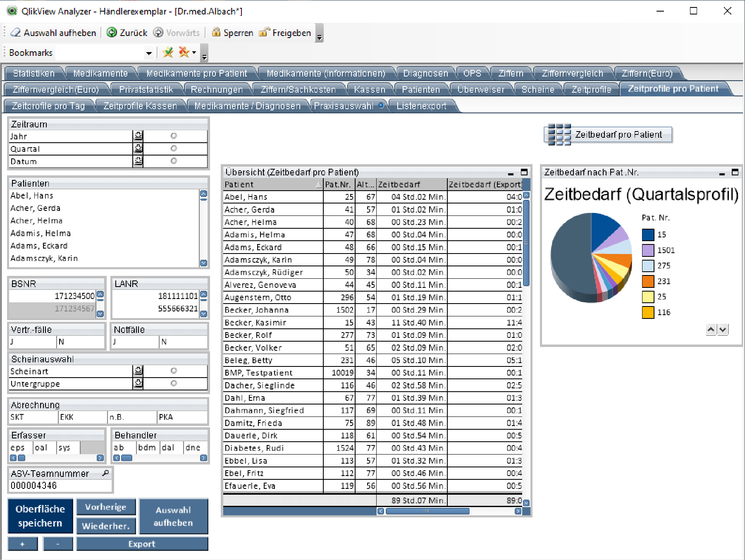The height and width of the screenshot is (560, 745).
Task: Expand the Untergruppe selection list
Action: coord(138,384)
